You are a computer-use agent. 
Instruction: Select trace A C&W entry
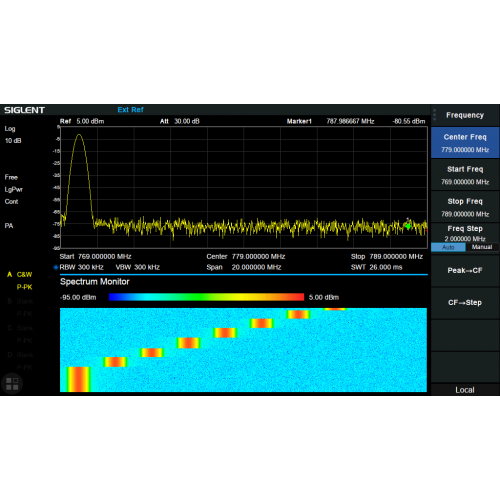[x=20, y=275]
